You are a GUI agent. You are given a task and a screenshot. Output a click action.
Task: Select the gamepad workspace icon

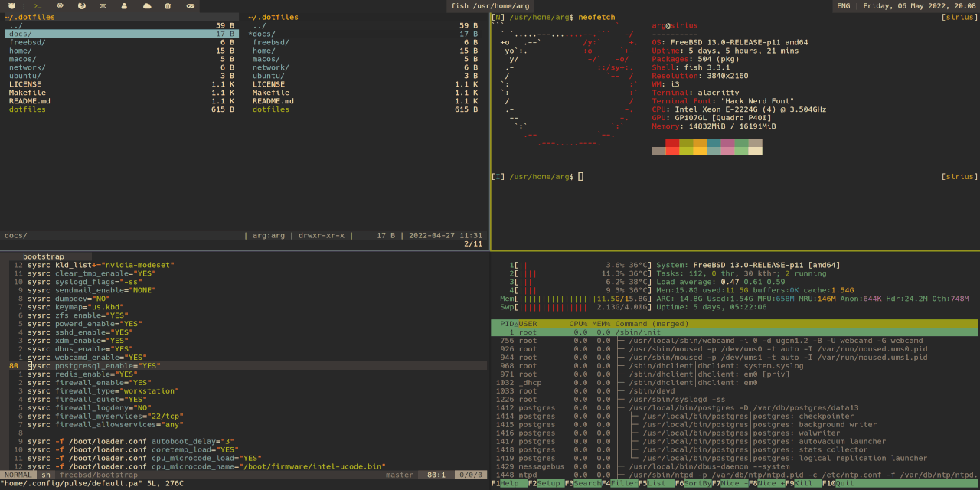click(x=191, y=6)
